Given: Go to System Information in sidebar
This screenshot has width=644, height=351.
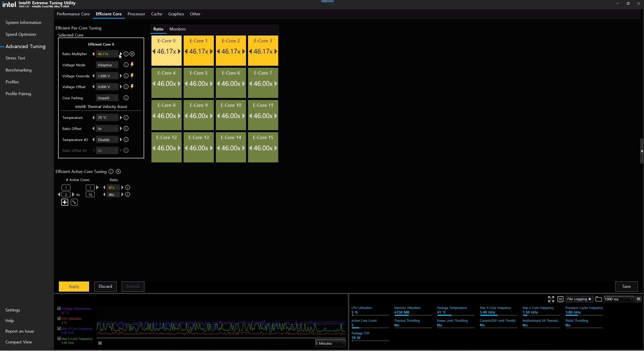Looking at the screenshot, I should (23, 22).
